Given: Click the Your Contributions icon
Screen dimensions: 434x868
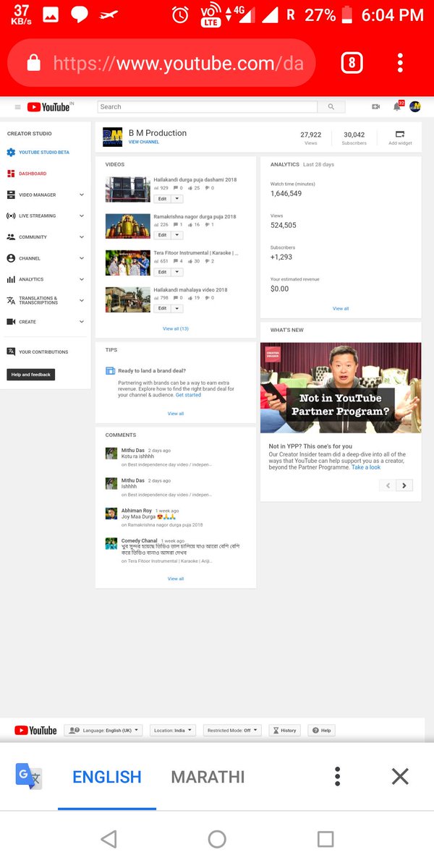Looking at the screenshot, I should pos(11,352).
